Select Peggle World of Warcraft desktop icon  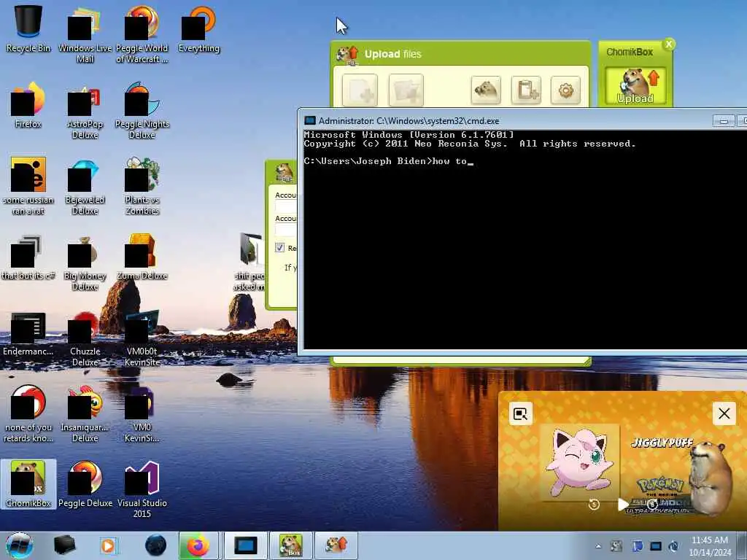[x=142, y=34]
